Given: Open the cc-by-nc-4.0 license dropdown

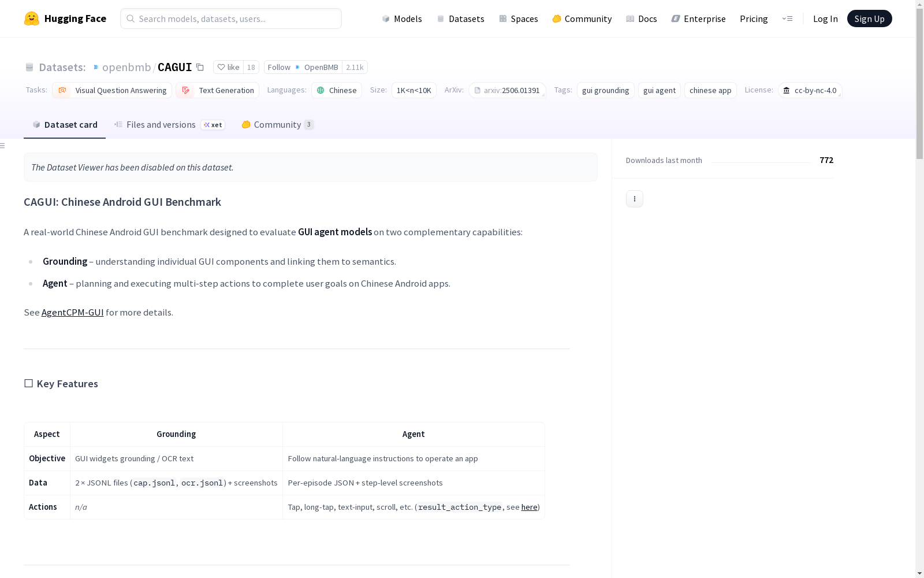Looking at the screenshot, I should [x=810, y=90].
